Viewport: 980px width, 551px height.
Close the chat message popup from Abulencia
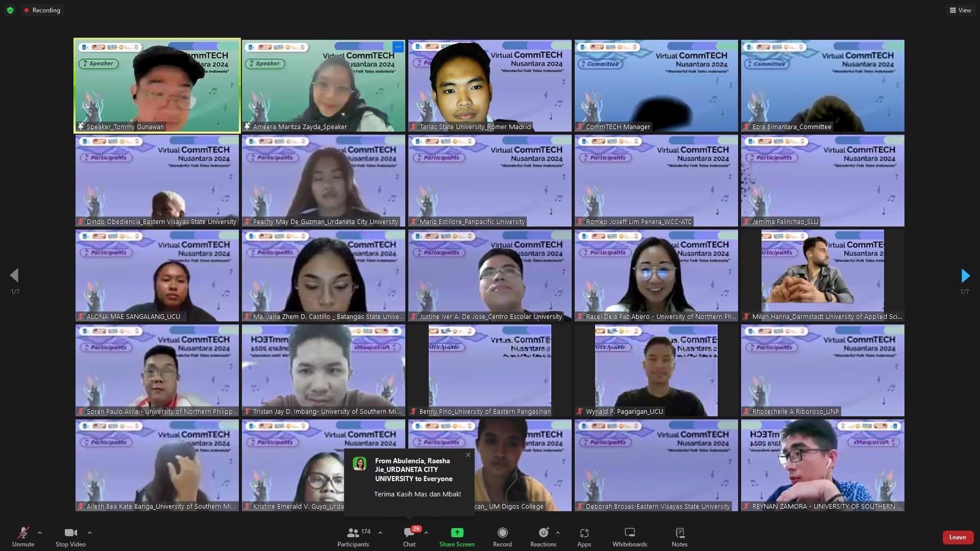(x=468, y=455)
